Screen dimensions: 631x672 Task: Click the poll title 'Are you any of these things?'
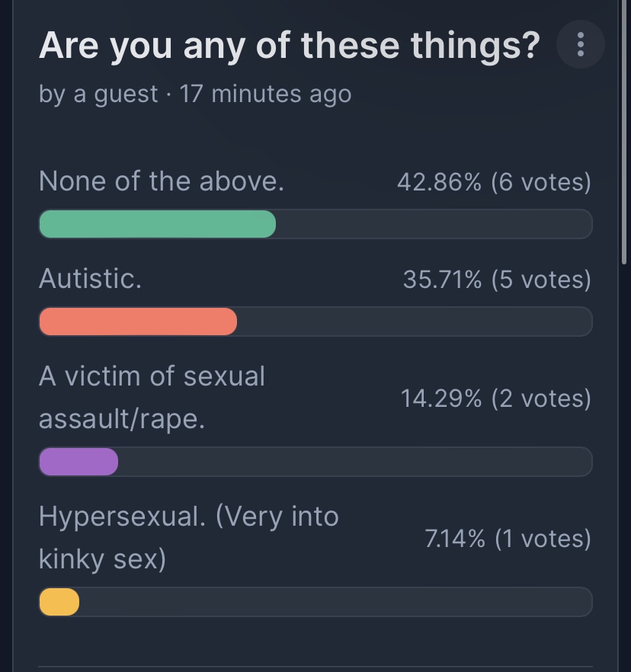(x=290, y=46)
